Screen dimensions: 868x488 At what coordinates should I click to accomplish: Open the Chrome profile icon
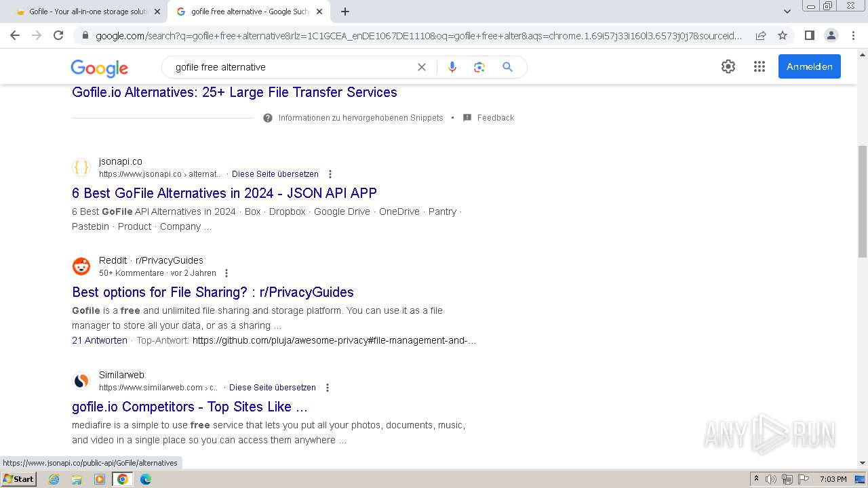(x=831, y=35)
